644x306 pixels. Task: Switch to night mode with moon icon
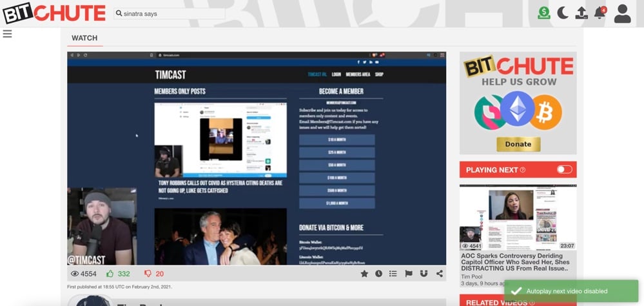click(x=563, y=13)
